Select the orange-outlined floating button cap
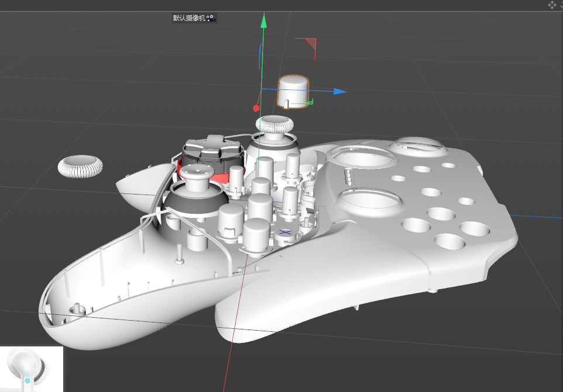 (x=293, y=92)
